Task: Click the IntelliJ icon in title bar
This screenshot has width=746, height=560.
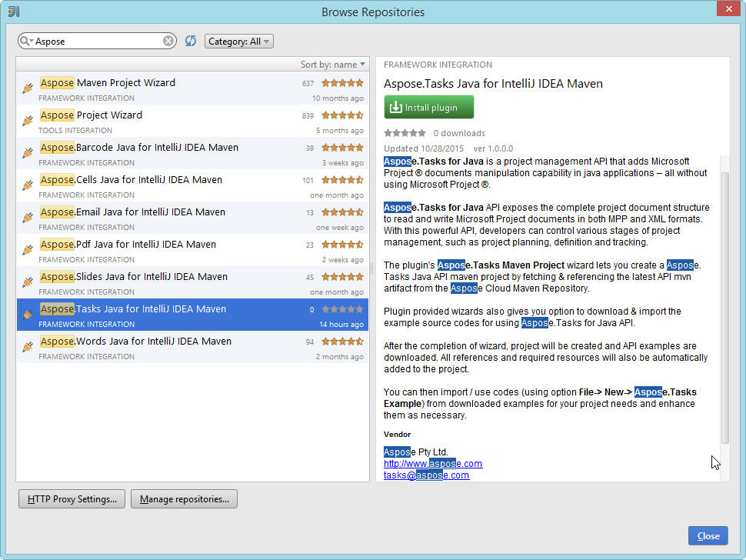Action: tap(14, 12)
